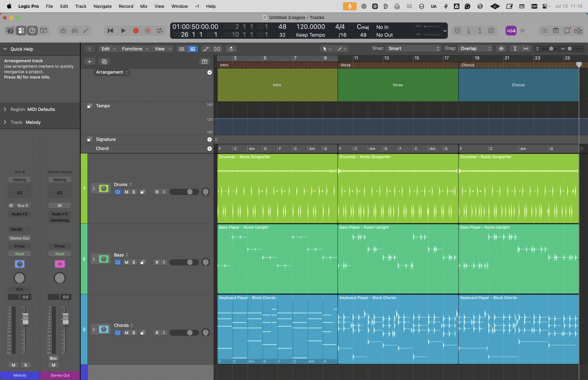The width and height of the screenshot is (588, 380).
Task: Click Read automation on Aux 6 strip
Action: coord(20,254)
